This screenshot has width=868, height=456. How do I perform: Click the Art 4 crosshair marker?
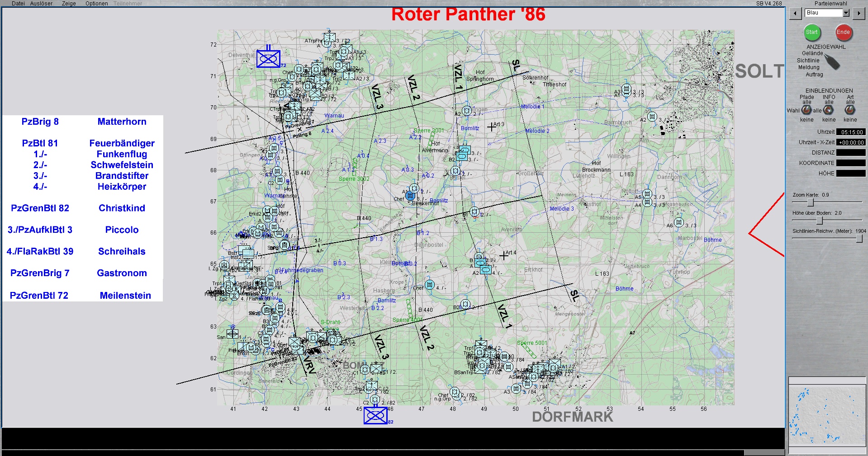pos(504,256)
